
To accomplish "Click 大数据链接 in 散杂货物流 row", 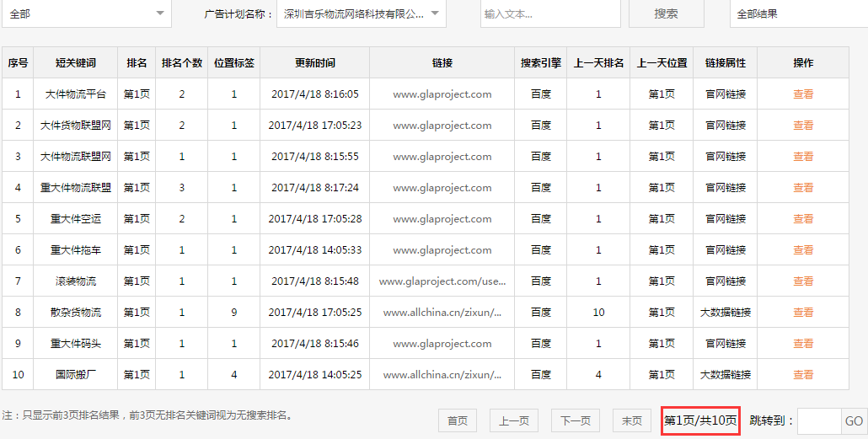I will coord(726,313).
